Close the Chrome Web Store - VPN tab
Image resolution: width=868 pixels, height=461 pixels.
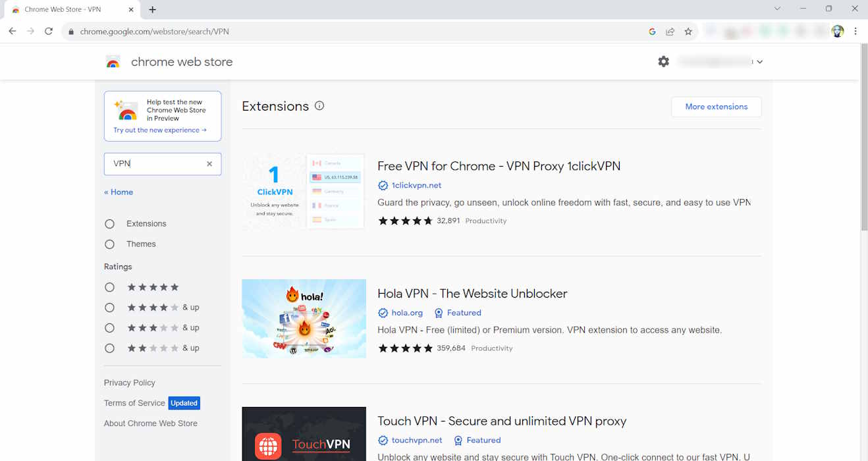132,10
